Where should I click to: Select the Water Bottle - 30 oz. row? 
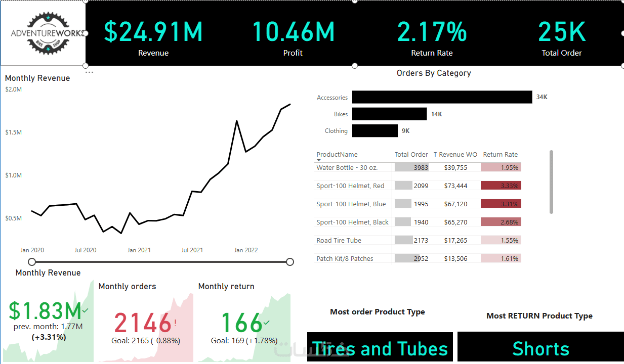(x=418, y=167)
